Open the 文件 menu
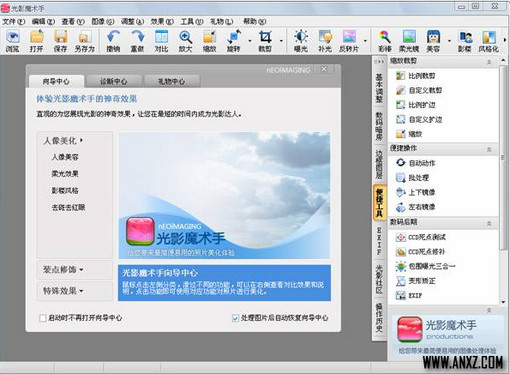Screen dimensions: 510x374 [x=13, y=21]
